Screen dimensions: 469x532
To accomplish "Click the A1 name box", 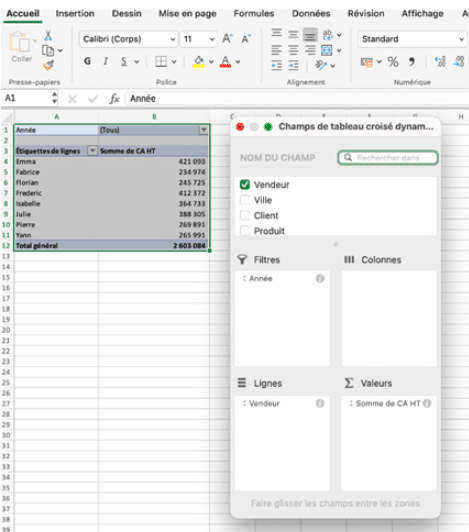I will coord(29,98).
